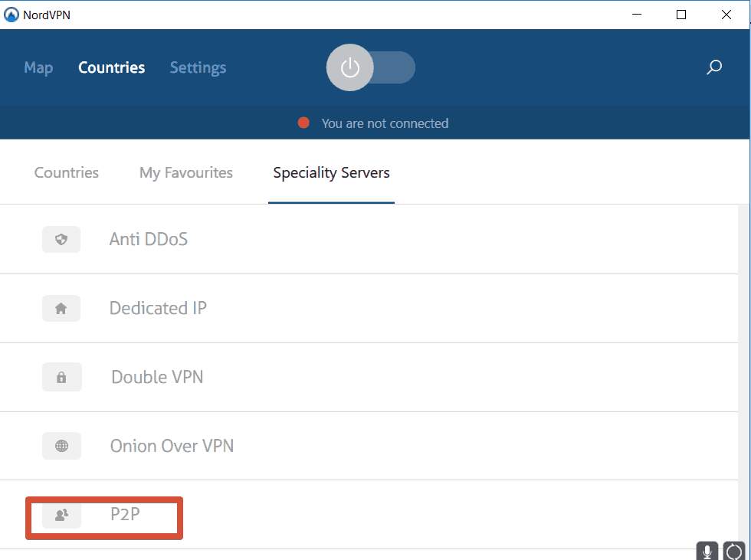The image size is (751, 560).
Task: Toggle the VPN power connection switch
Action: click(371, 67)
